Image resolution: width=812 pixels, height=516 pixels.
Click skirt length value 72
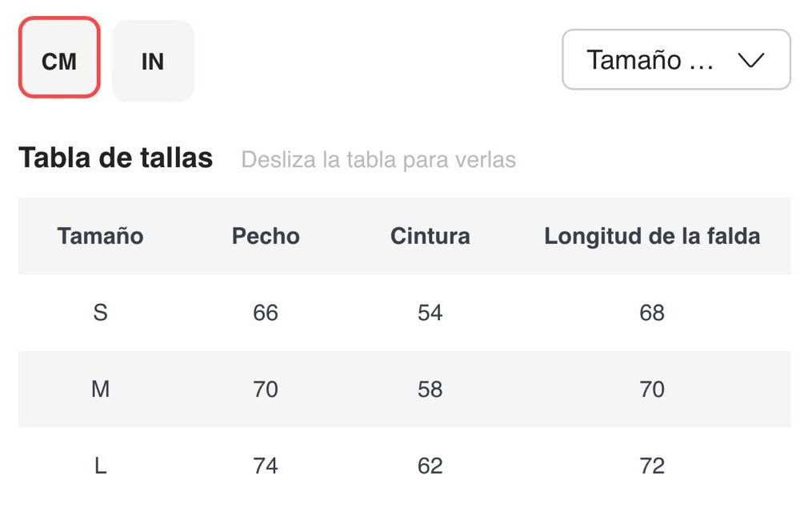(652, 466)
